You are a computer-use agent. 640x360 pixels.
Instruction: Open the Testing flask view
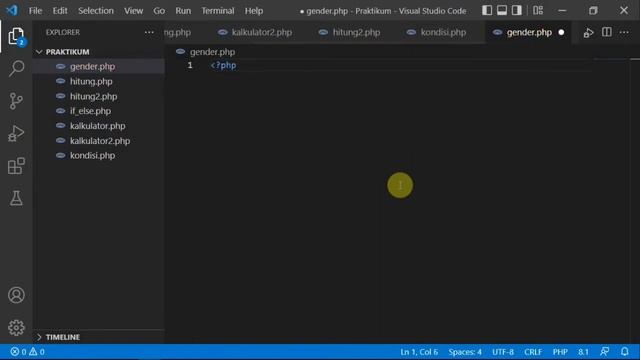click(x=16, y=198)
